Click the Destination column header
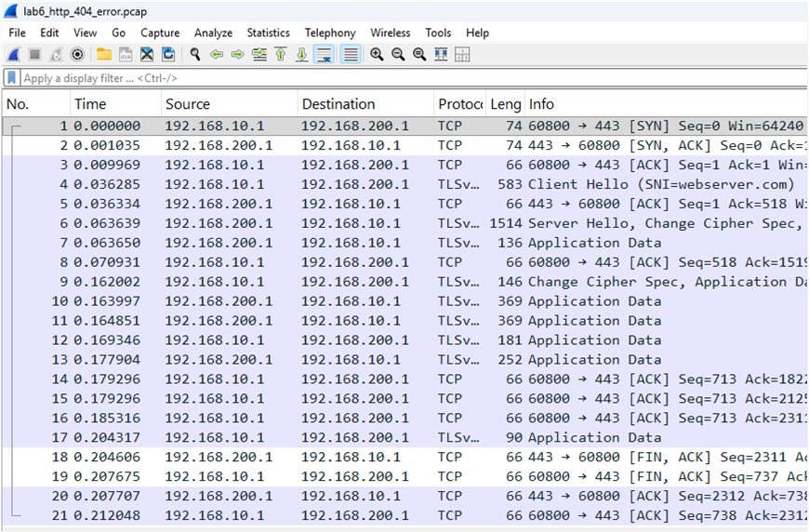The width and height of the screenshot is (809, 532). (338, 104)
